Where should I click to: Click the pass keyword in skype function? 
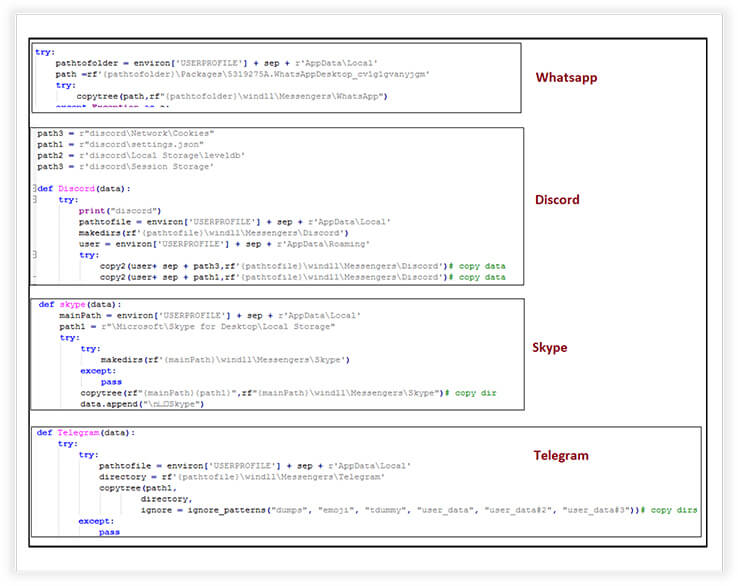(111, 382)
